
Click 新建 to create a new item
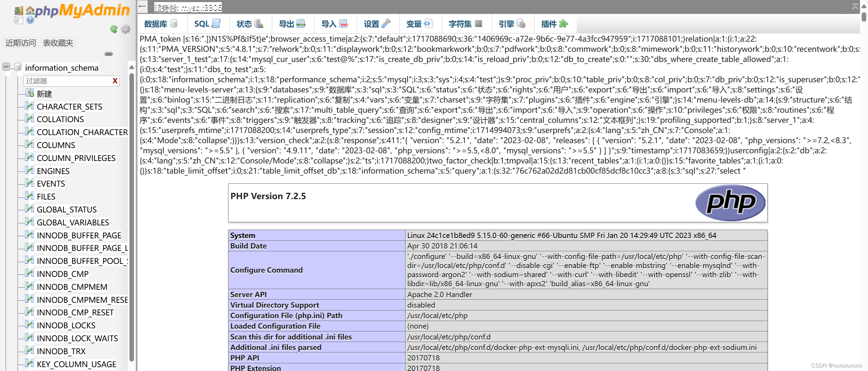point(44,93)
